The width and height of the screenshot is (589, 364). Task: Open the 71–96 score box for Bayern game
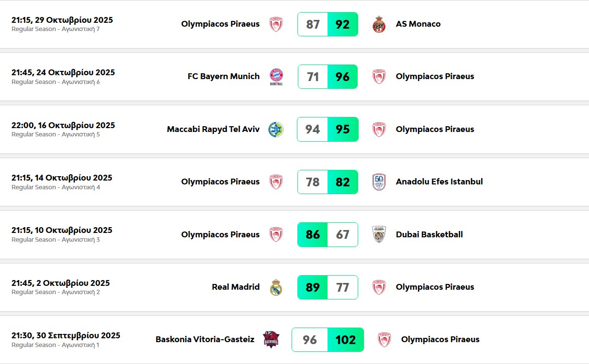(328, 77)
